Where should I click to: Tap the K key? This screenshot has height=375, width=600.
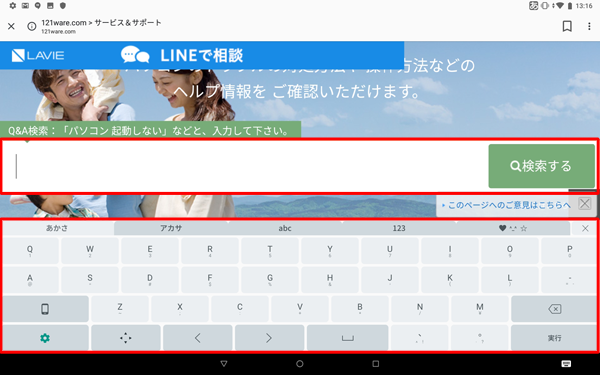[x=450, y=280]
